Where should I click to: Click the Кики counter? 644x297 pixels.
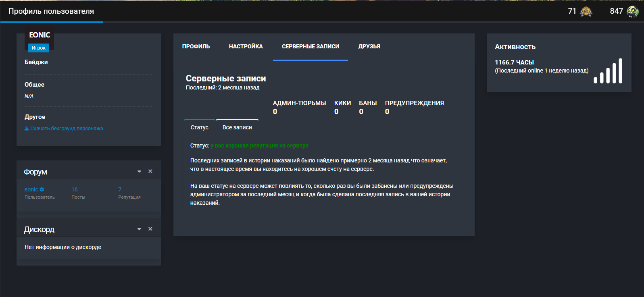coord(342,107)
